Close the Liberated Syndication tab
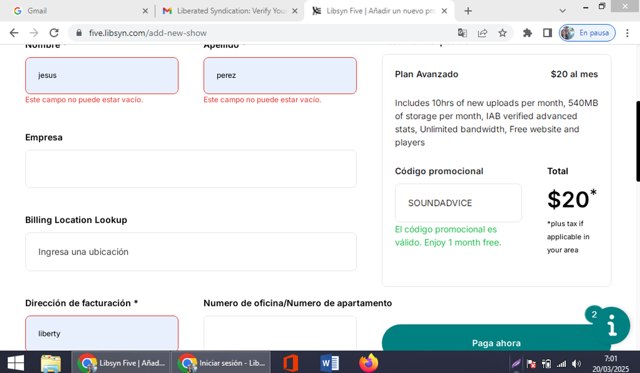The image size is (640, 373). 295,11
